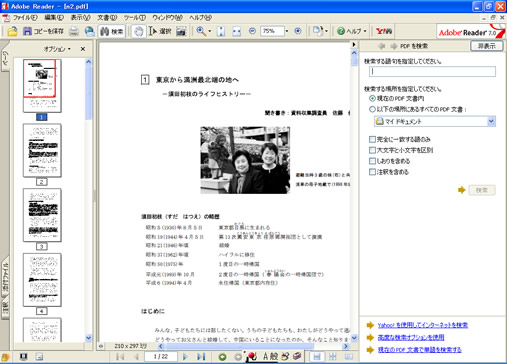Click the Fit Page icon
The width and height of the screenshot is (507, 364).
[221, 31]
